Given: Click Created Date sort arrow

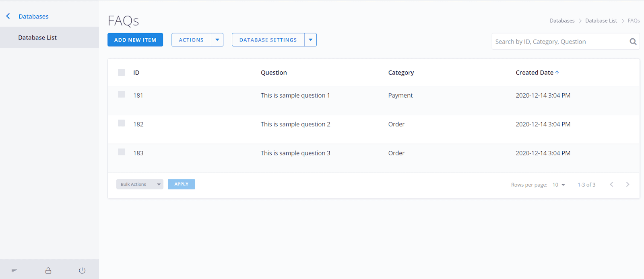Looking at the screenshot, I should click(557, 73).
